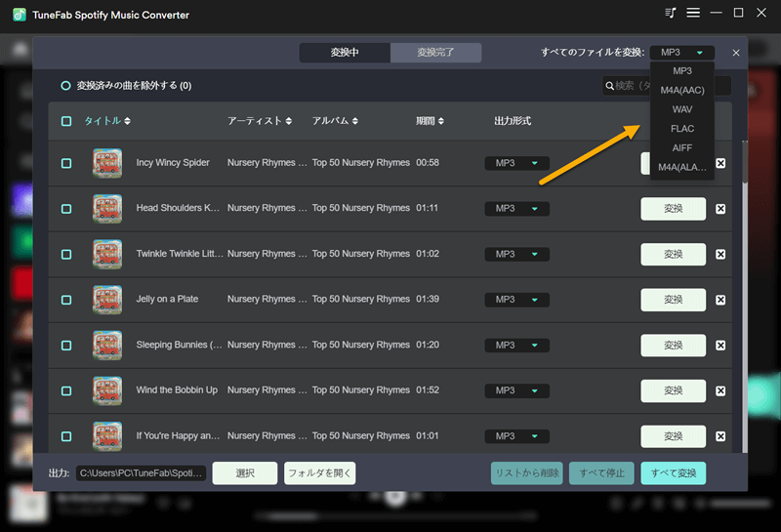
Task: Open MP3 format dropdown for Sleeping Bunnies
Action: pos(517,346)
